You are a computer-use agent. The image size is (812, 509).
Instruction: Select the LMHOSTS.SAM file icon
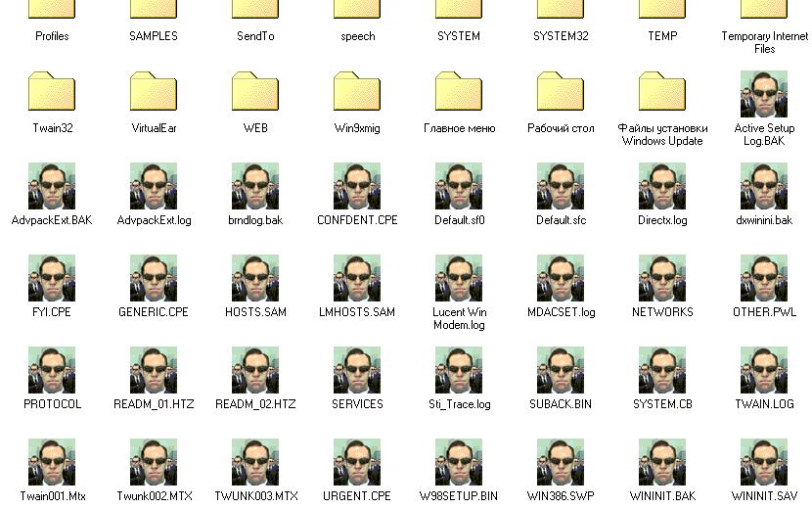pos(357,278)
